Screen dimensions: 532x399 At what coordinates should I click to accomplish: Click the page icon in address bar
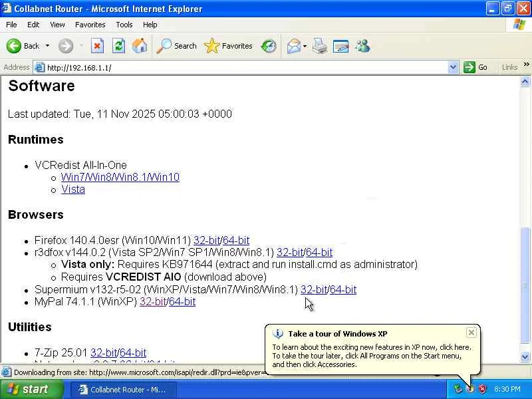[x=40, y=68]
